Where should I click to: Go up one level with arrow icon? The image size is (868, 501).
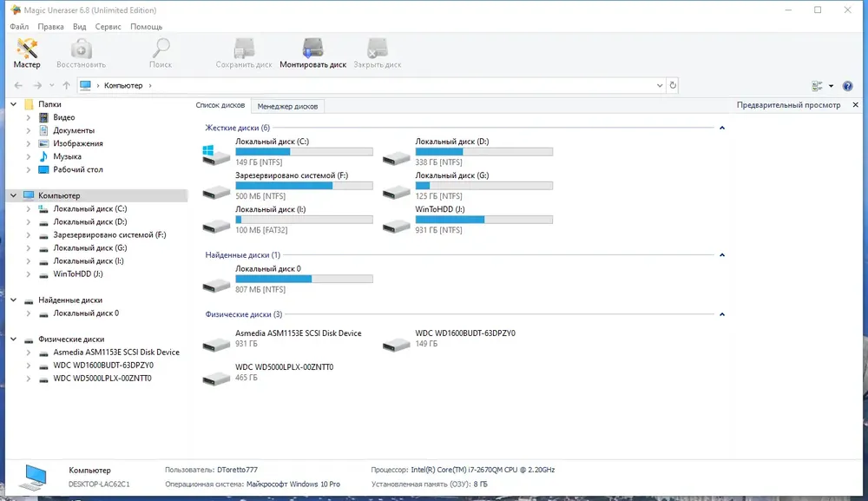(67, 85)
